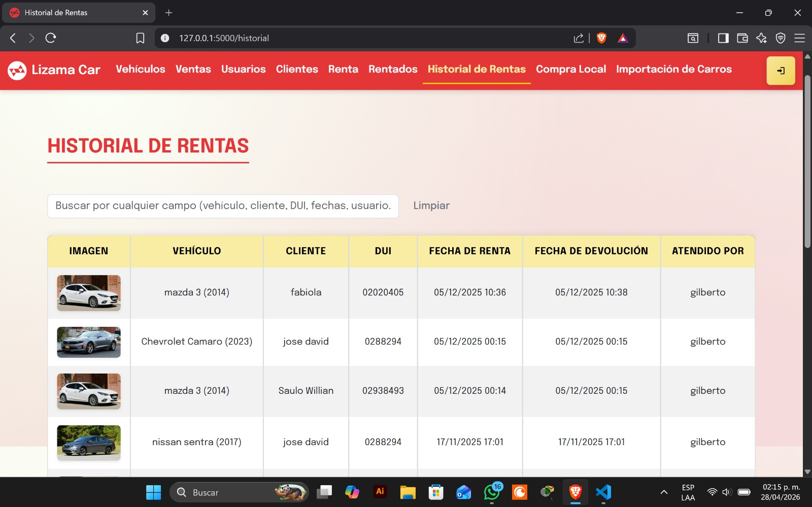This screenshot has height=507, width=812.
Task: Open new browser tab with plus
Action: [x=169, y=13]
